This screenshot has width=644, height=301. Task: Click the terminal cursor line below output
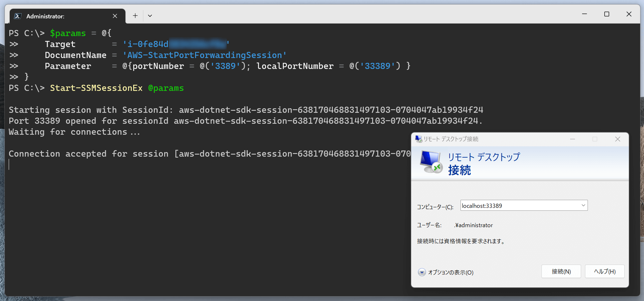click(9, 165)
